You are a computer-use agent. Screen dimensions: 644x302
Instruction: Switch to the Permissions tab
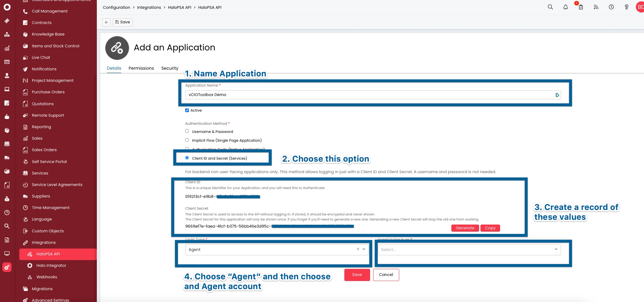[x=141, y=68]
